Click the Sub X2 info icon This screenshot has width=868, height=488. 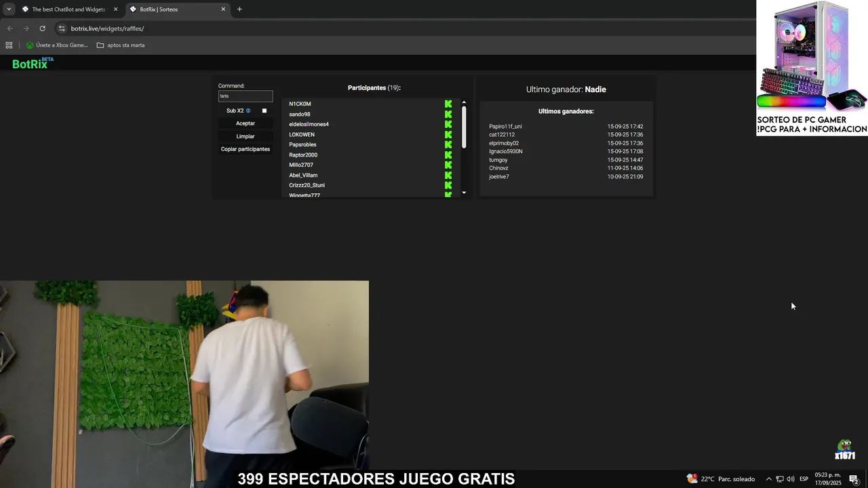click(x=248, y=110)
